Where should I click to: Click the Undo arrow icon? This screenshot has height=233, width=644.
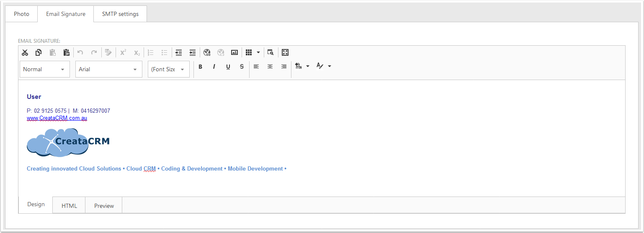tap(80, 52)
